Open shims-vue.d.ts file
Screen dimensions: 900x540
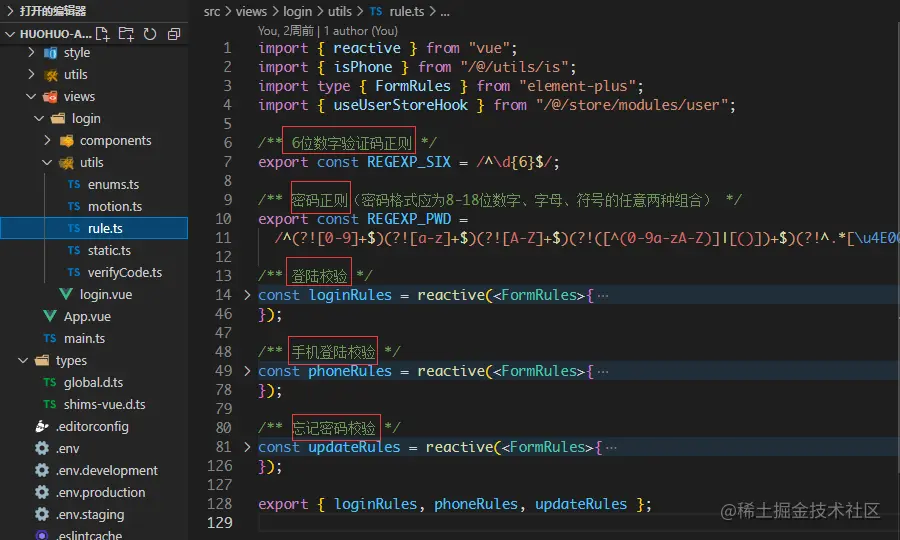(104, 404)
